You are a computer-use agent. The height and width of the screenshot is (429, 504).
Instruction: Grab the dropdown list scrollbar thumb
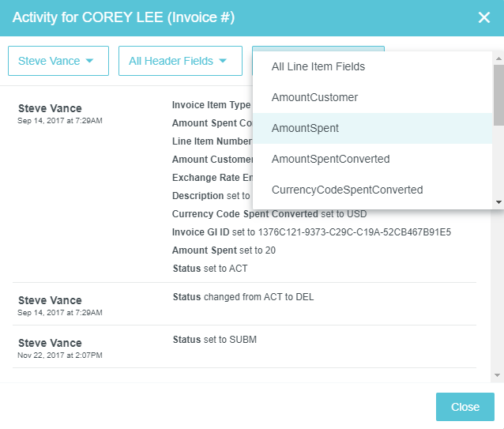click(498, 95)
